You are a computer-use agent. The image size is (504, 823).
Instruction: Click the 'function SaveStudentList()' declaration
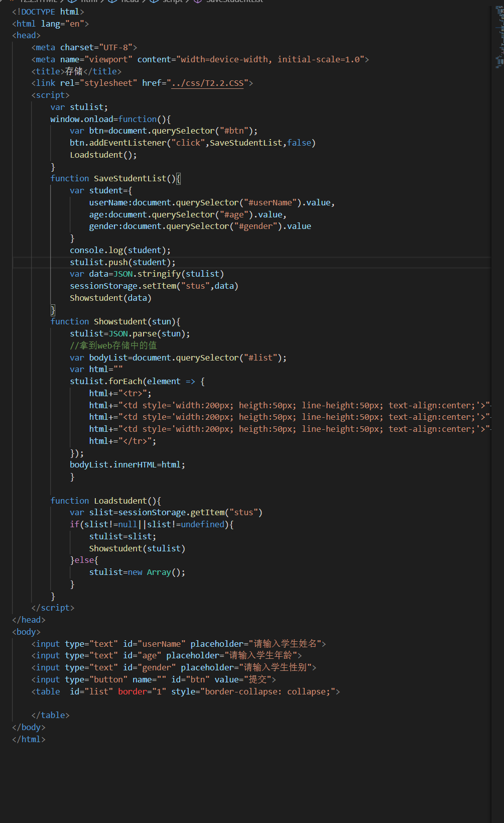(x=115, y=178)
